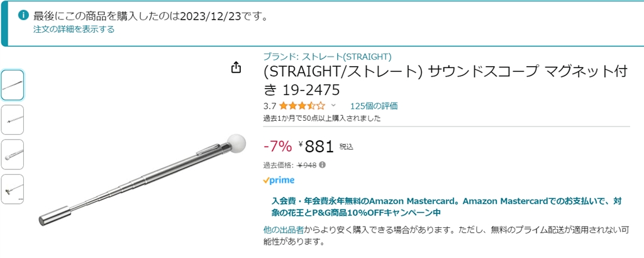Click the Prime logo badge
The height and width of the screenshot is (258, 644).
[279, 180]
